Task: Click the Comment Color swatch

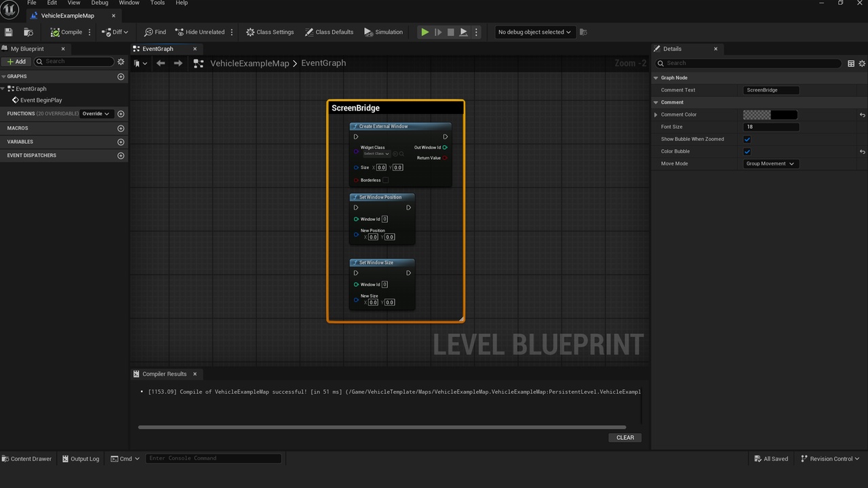Action: 770,115
